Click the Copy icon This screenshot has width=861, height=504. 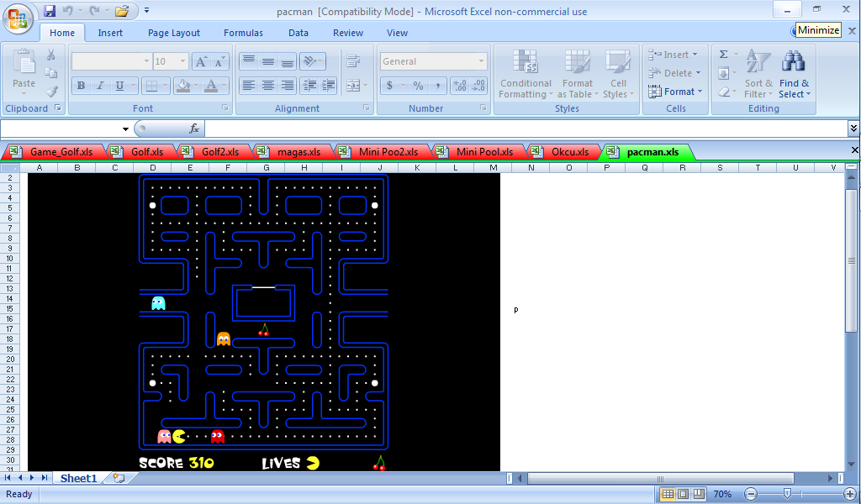[x=51, y=73]
